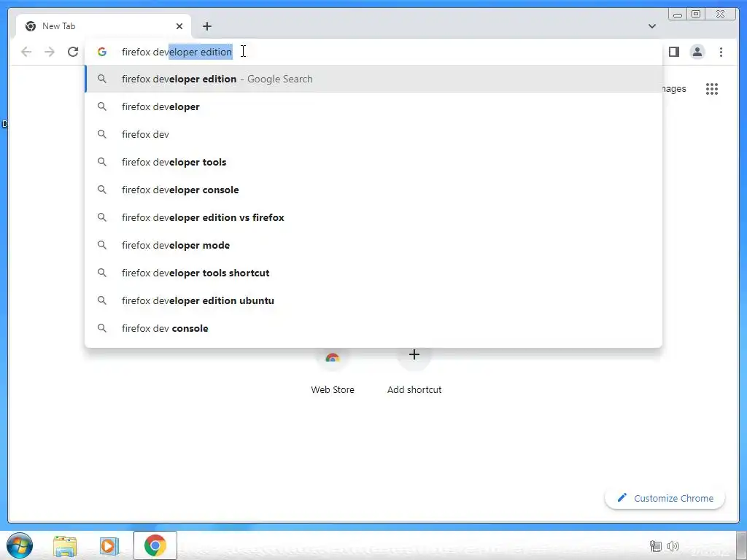Expand the tab search chevron
This screenshot has height=560, width=747.
coord(651,26)
